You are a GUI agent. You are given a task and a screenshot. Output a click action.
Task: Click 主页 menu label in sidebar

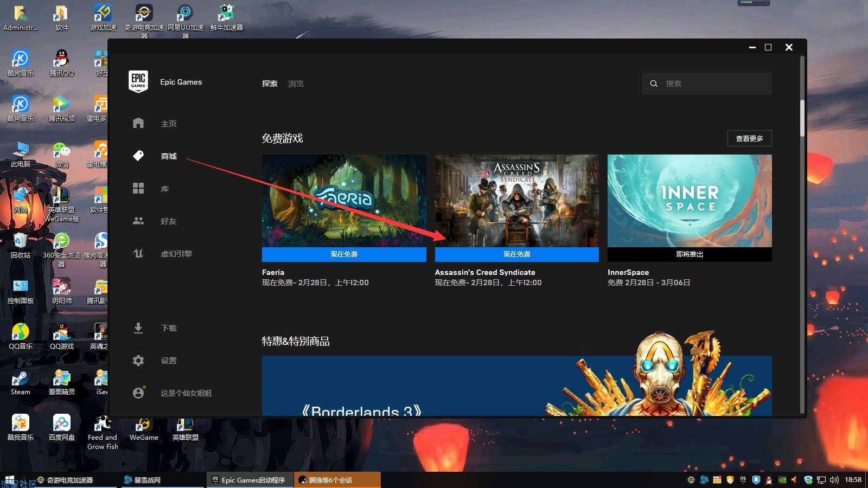(169, 124)
